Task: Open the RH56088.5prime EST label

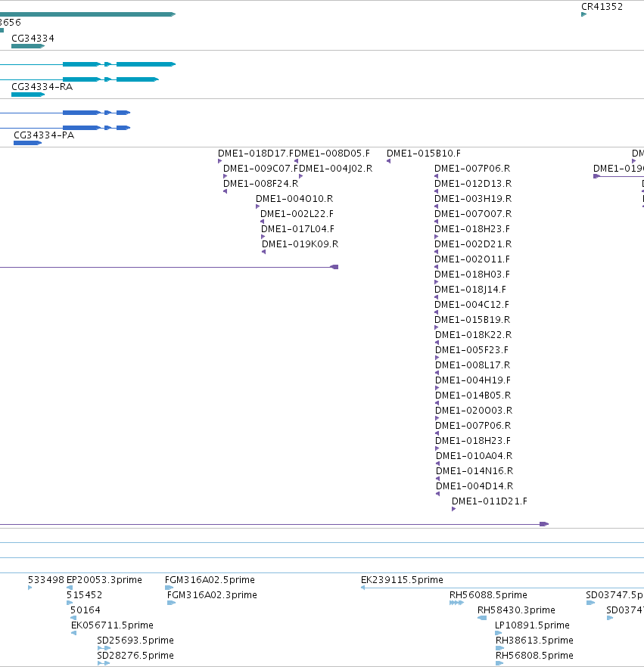Action: [488, 595]
